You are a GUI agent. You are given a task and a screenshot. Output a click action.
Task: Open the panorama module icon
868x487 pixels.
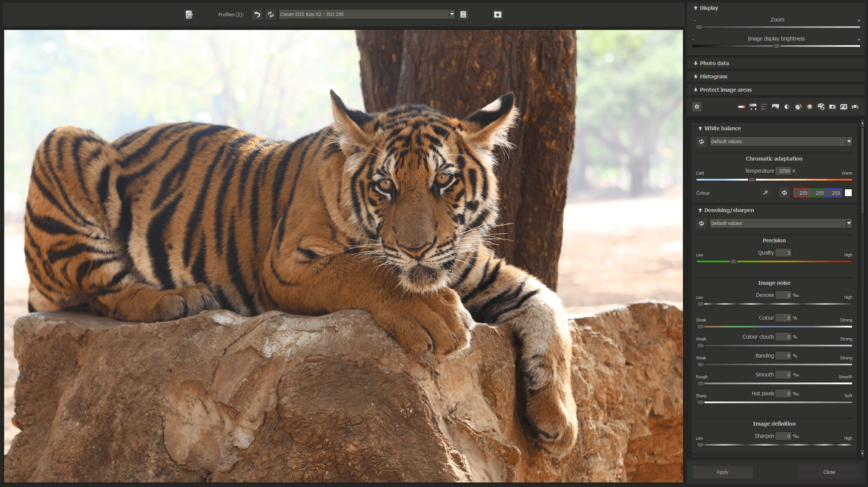click(855, 107)
